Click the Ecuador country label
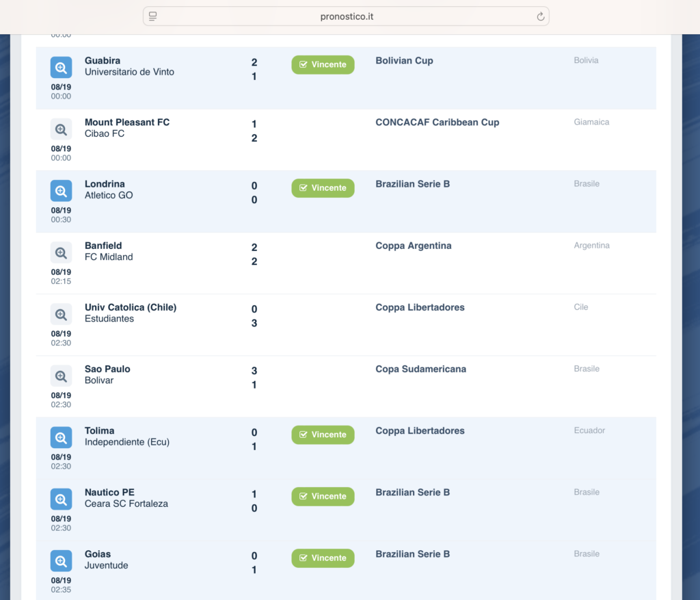Viewport: 700px width, 600px height. click(589, 430)
